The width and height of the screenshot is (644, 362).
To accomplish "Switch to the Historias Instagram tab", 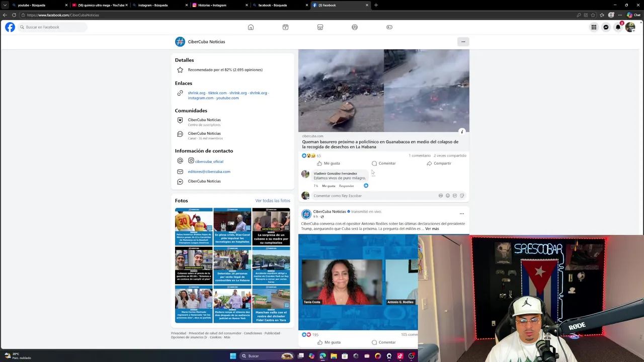I will tap(216, 5).
